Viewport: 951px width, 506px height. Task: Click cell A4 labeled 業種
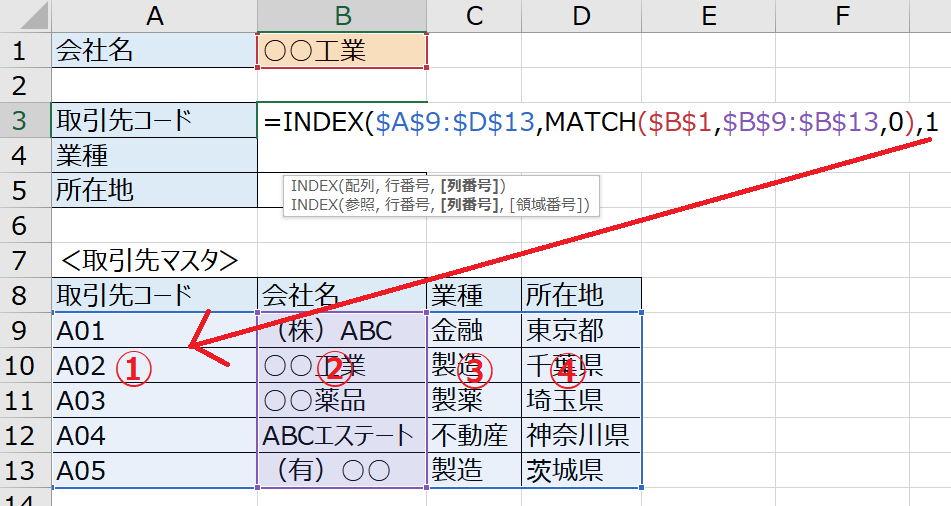click(x=155, y=155)
